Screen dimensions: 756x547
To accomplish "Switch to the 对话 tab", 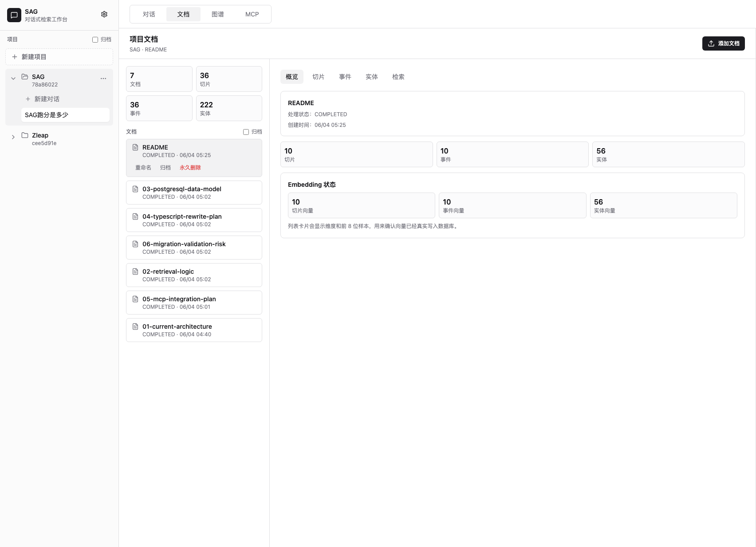I will click(149, 14).
